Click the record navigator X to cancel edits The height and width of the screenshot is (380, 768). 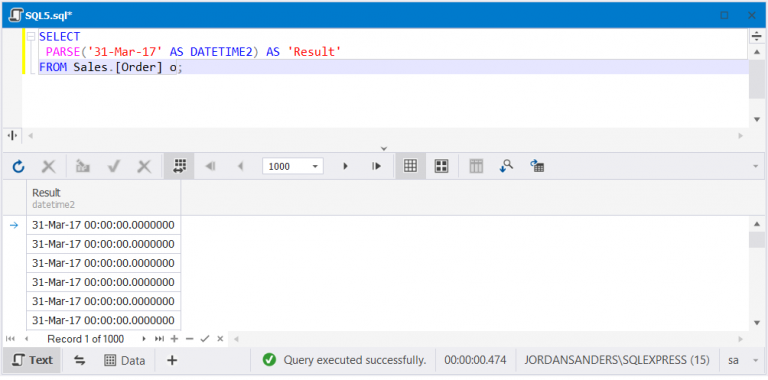pyautogui.click(x=220, y=338)
